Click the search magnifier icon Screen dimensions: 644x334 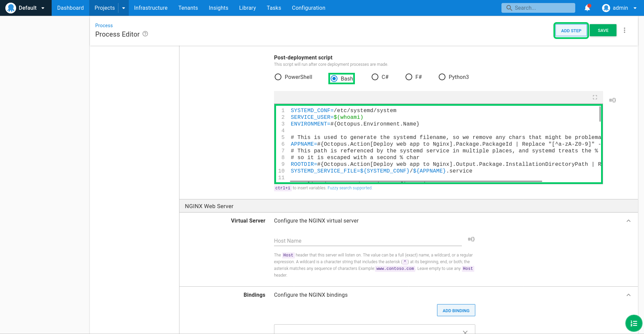[x=509, y=8]
